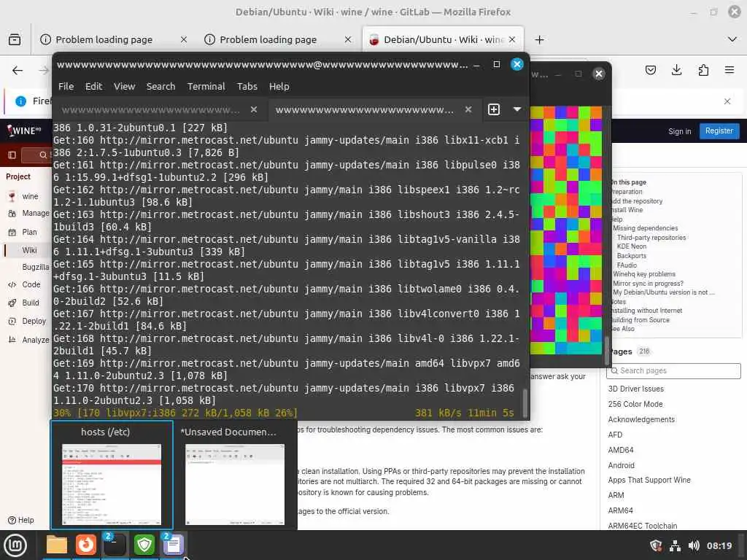The height and width of the screenshot is (560, 747).
Task: Open 3D Driver Issues wiki page
Action: pyautogui.click(x=635, y=389)
